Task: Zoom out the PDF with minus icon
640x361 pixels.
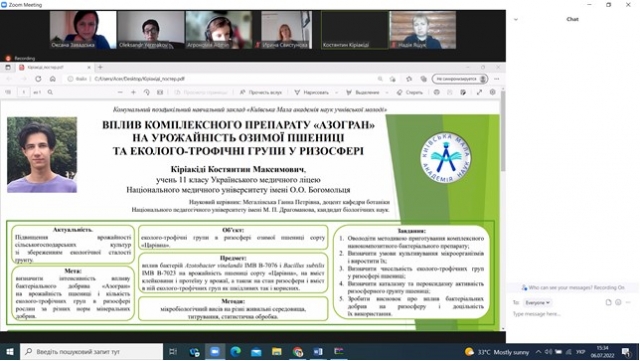Action: tap(120, 93)
